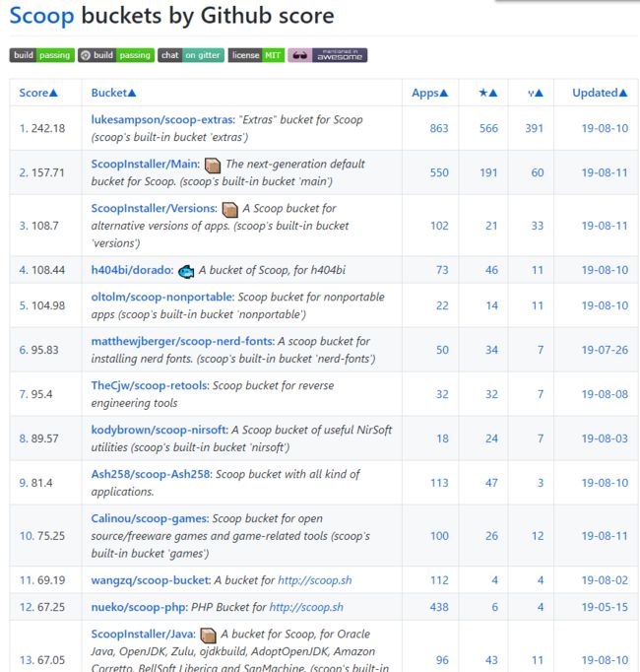Click the 19-08-03 updated date for scoop-nirsoft
640x672 pixels.
coord(605,438)
